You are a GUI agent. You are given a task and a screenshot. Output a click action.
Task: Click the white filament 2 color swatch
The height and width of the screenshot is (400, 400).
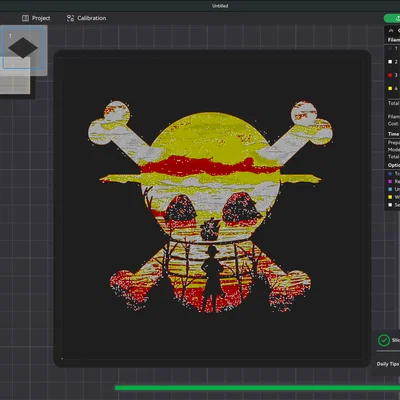tap(390, 62)
